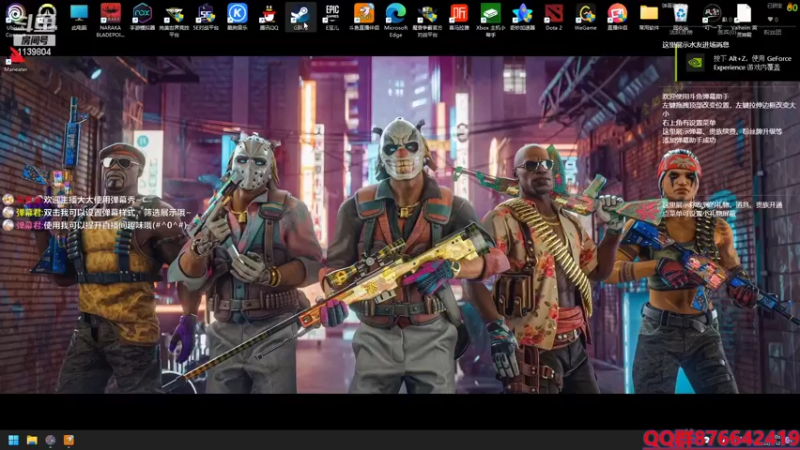Click the '这里展示水友进场消息' overlay text
Image resolution: width=800 pixels, height=450 pixels.
(x=695, y=45)
